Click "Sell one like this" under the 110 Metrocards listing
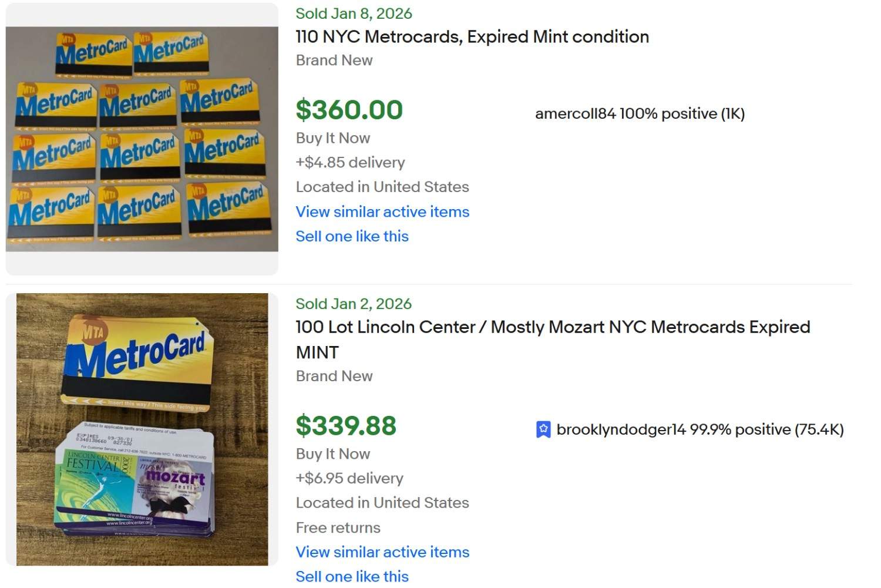 352,236
